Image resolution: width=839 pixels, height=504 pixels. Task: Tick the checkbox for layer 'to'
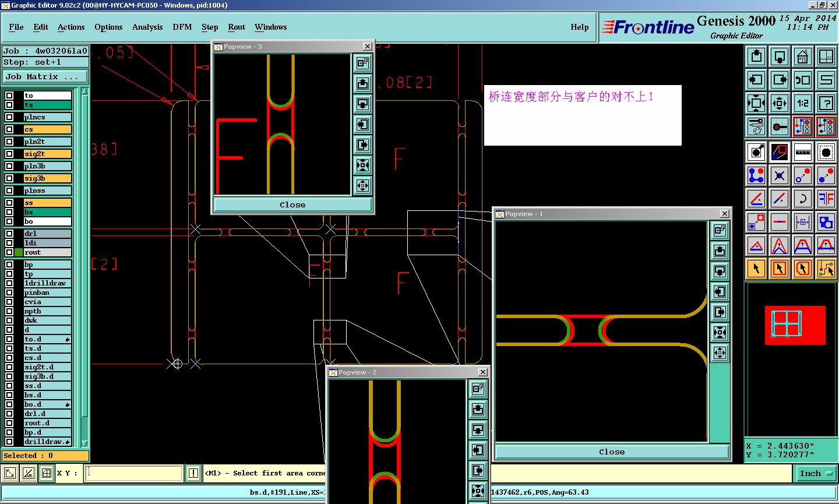(9, 96)
